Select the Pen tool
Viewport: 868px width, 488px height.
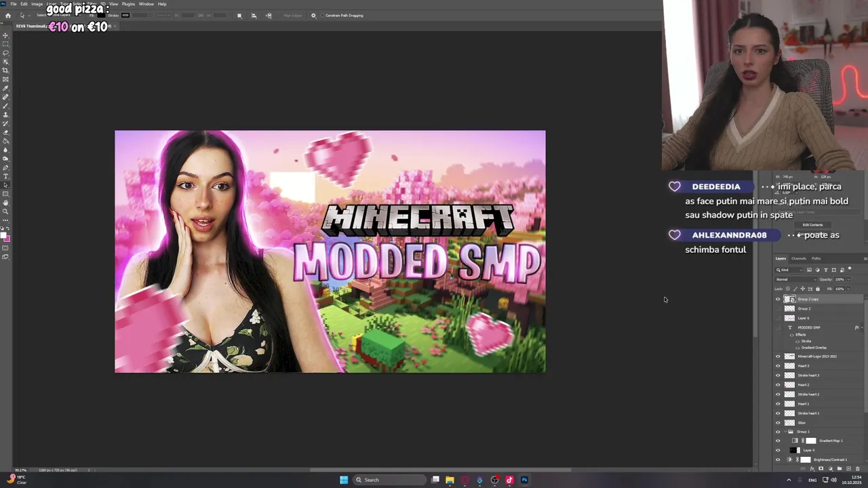pyautogui.click(x=5, y=167)
